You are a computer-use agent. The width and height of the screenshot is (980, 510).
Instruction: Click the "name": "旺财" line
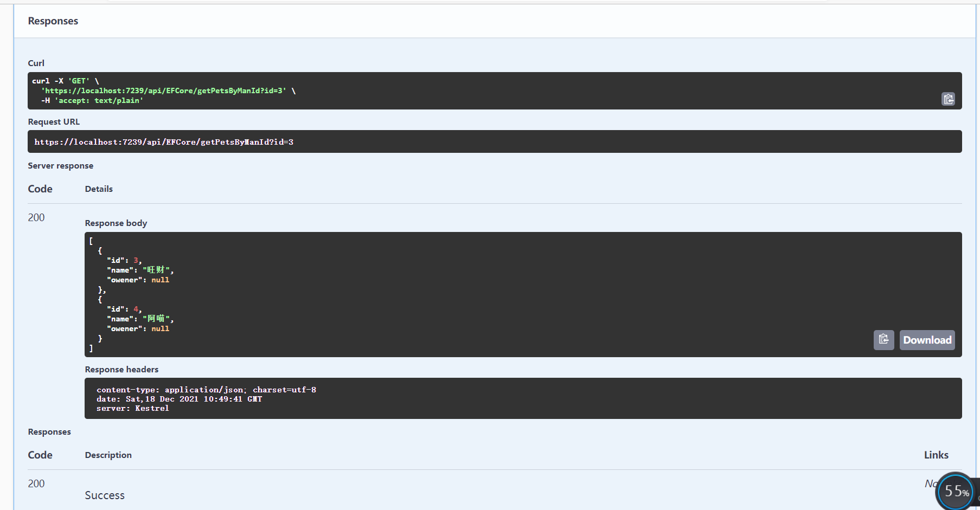click(x=140, y=270)
